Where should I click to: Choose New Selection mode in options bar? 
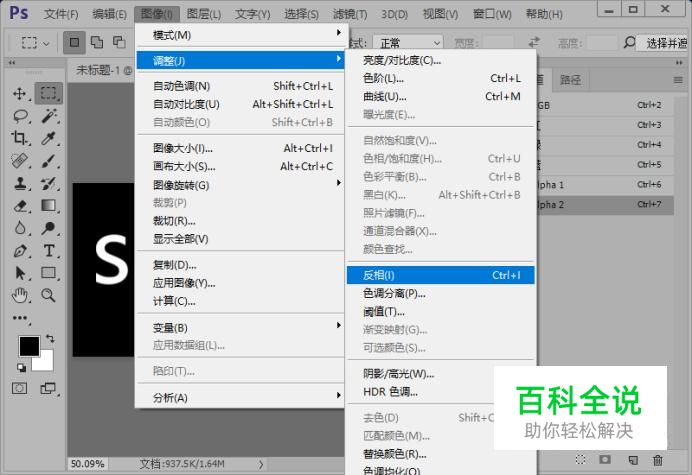click(x=74, y=42)
